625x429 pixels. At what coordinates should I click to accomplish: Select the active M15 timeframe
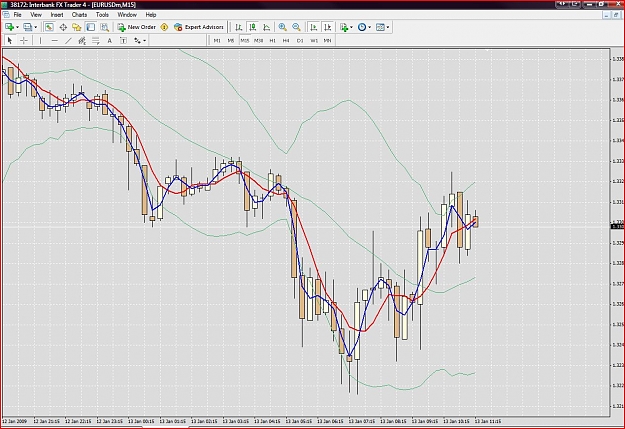pyautogui.click(x=245, y=40)
